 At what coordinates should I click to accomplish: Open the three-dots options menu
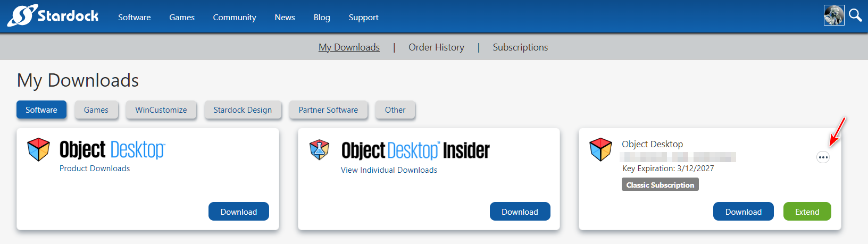(x=823, y=157)
